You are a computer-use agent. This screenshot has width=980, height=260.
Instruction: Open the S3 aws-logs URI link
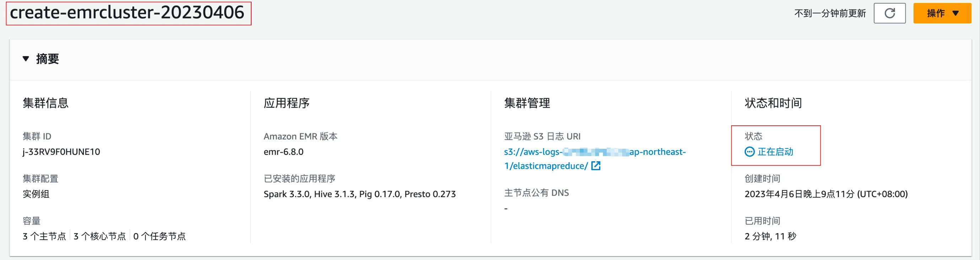pyautogui.click(x=594, y=152)
